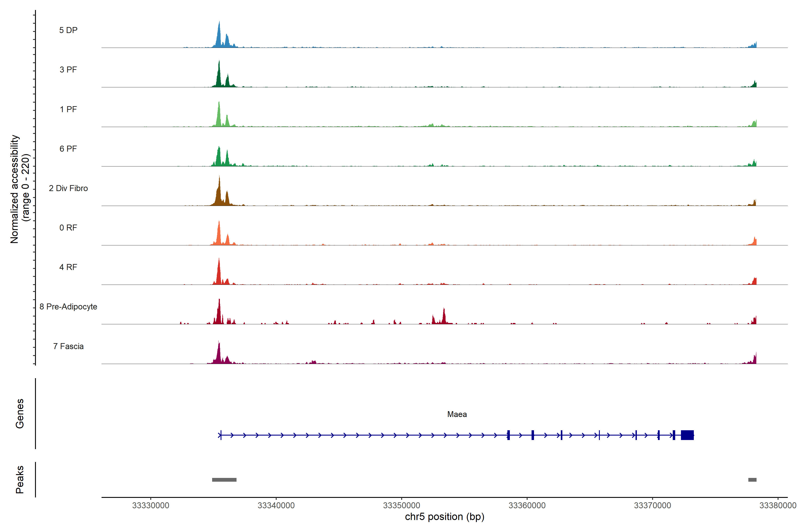798x532 pixels.
Task: Click the 33350000 axis tick label
Action: [401, 506]
